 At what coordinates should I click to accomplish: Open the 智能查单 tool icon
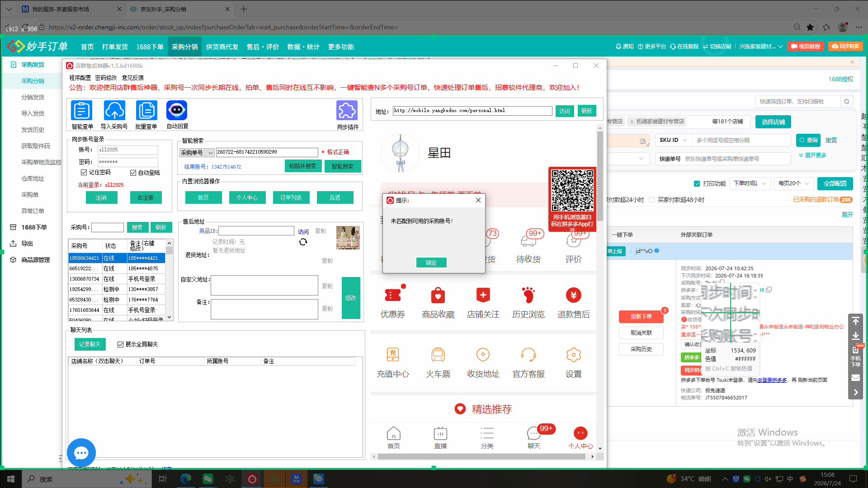82,110
